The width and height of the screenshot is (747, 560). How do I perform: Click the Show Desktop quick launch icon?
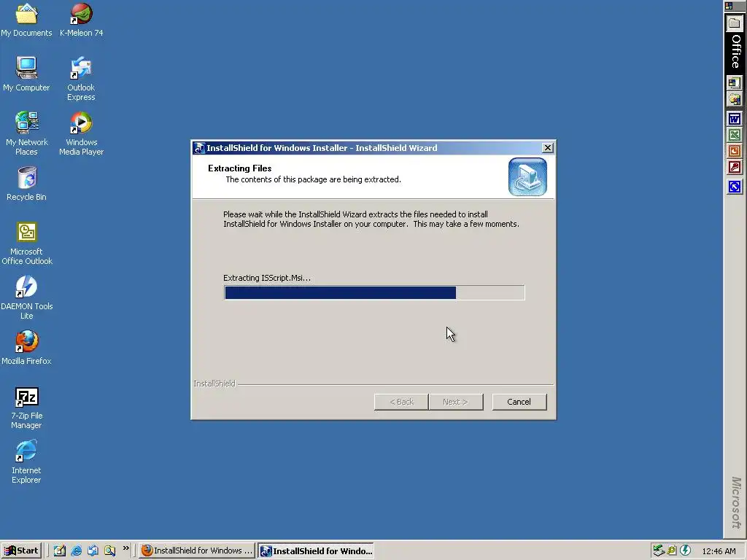[60, 551]
